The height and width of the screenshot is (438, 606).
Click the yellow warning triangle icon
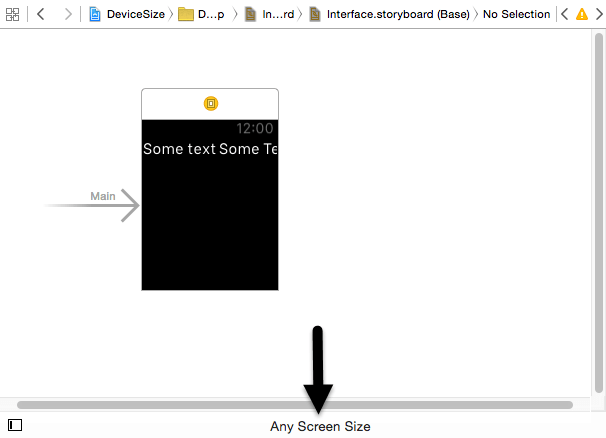tap(582, 14)
